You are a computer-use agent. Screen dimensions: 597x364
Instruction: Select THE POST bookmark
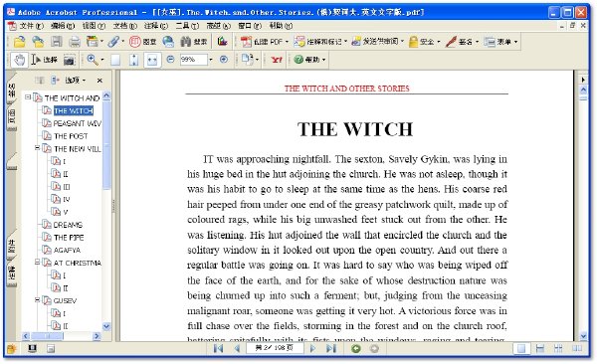point(71,136)
